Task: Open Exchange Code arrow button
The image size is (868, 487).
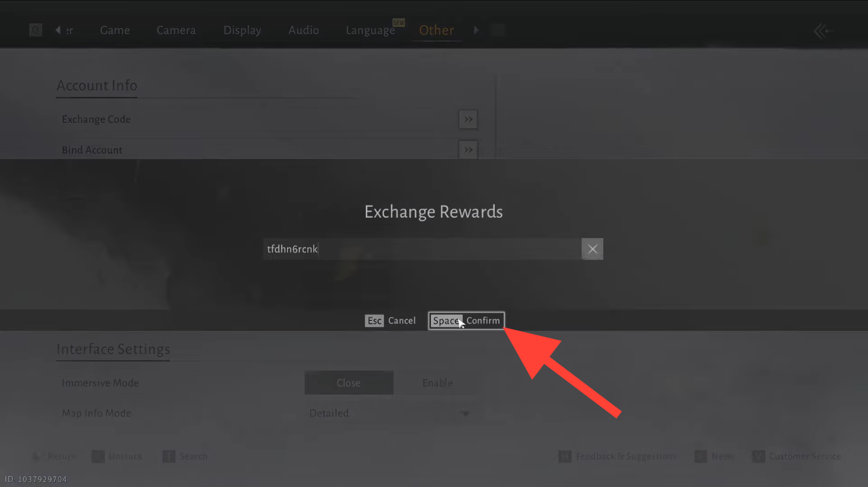Action: [468, 119]
